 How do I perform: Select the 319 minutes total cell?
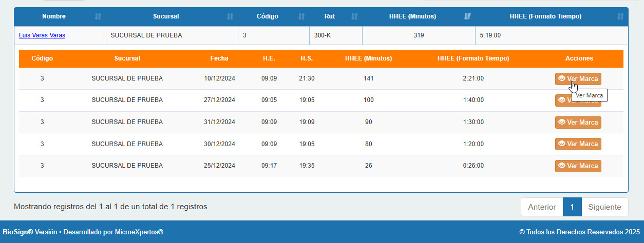click(419, 35)
